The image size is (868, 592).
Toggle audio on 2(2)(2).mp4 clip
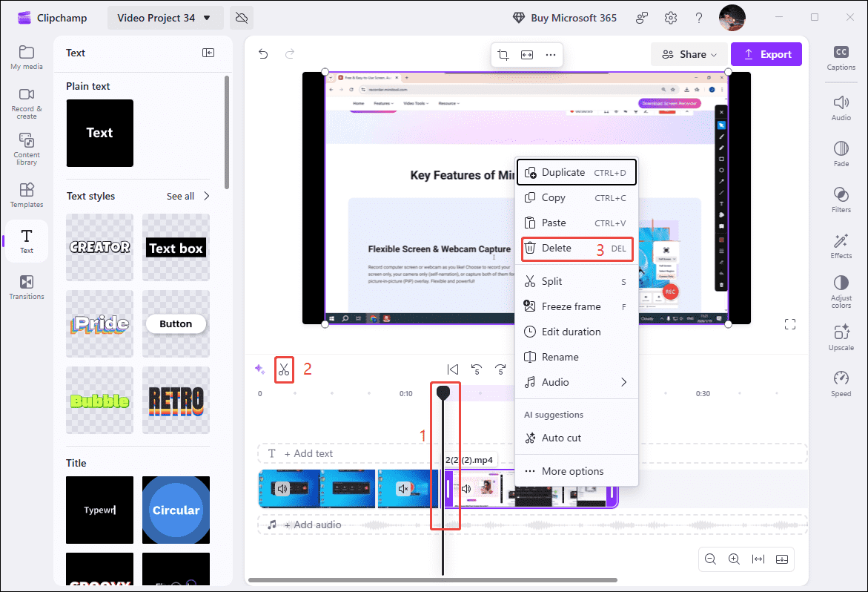pyautogui.click(x=466, y=489)
